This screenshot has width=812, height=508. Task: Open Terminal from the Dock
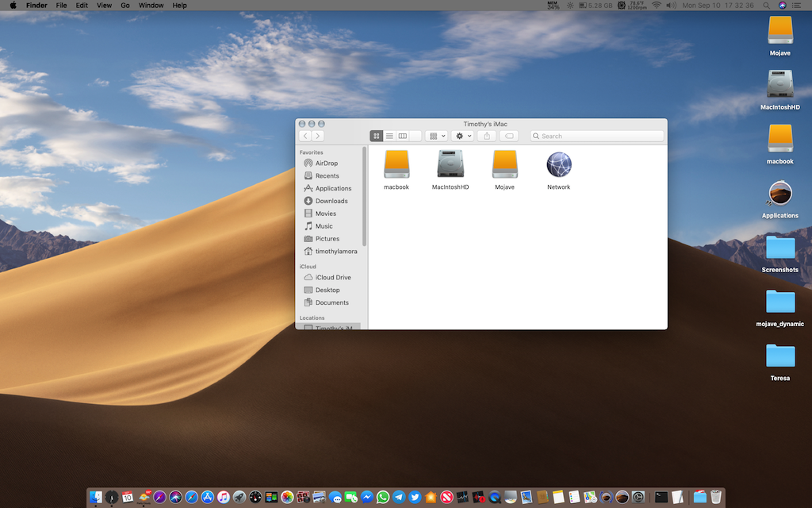pyautogui.click(x=661, y=497)
